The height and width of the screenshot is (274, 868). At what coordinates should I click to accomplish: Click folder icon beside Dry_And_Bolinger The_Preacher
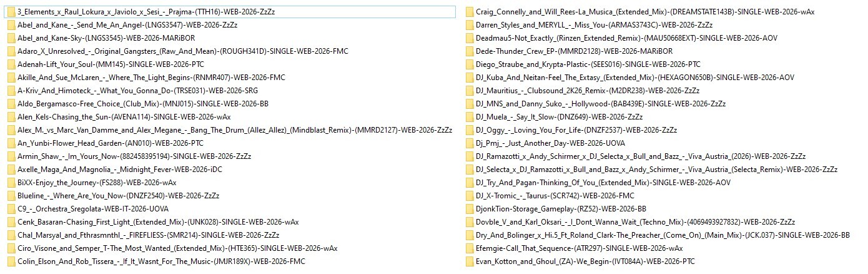[469, 235]
